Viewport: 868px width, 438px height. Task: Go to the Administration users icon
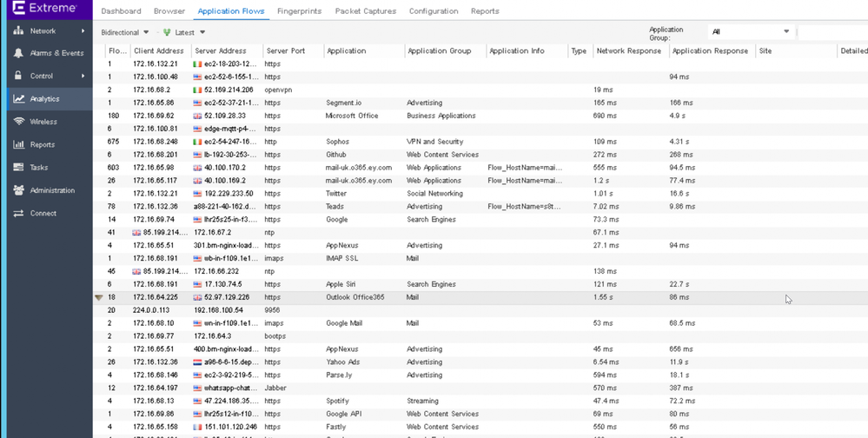[18, 190]
